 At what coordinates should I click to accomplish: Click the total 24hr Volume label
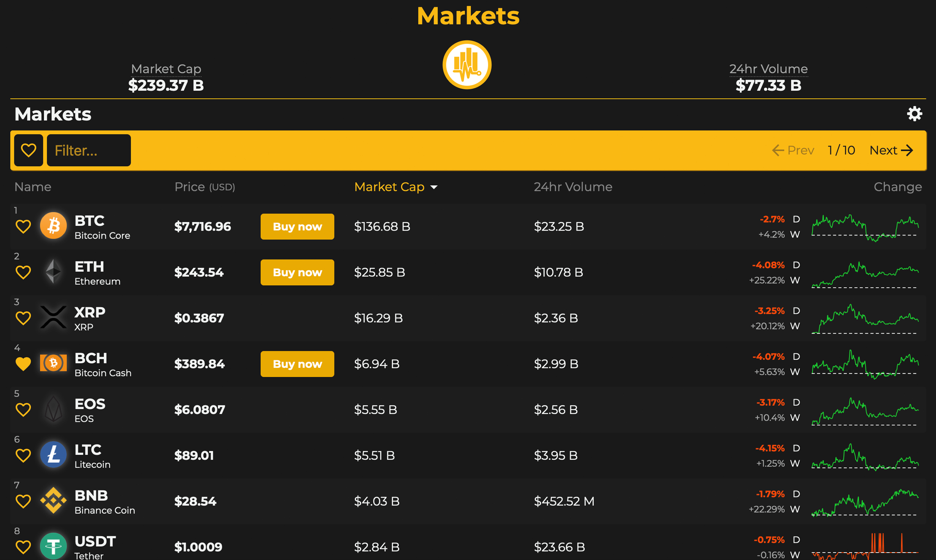click(769, 69)
